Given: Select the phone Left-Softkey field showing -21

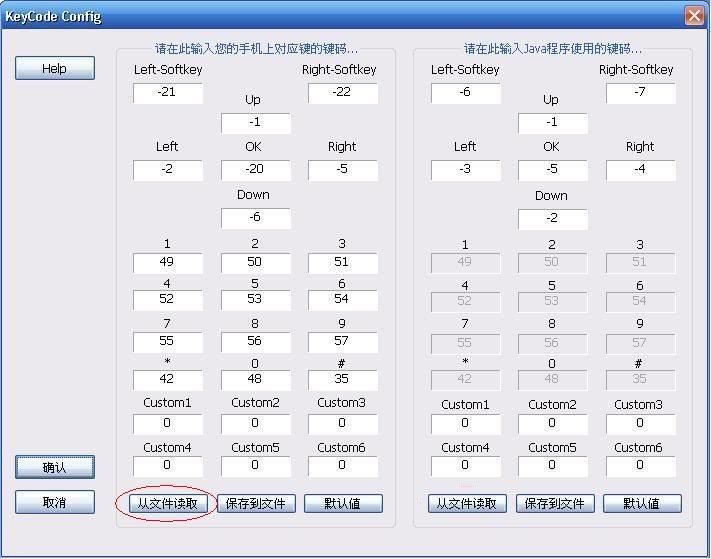Looking at the screenshot, I should [x=167, y=93].
